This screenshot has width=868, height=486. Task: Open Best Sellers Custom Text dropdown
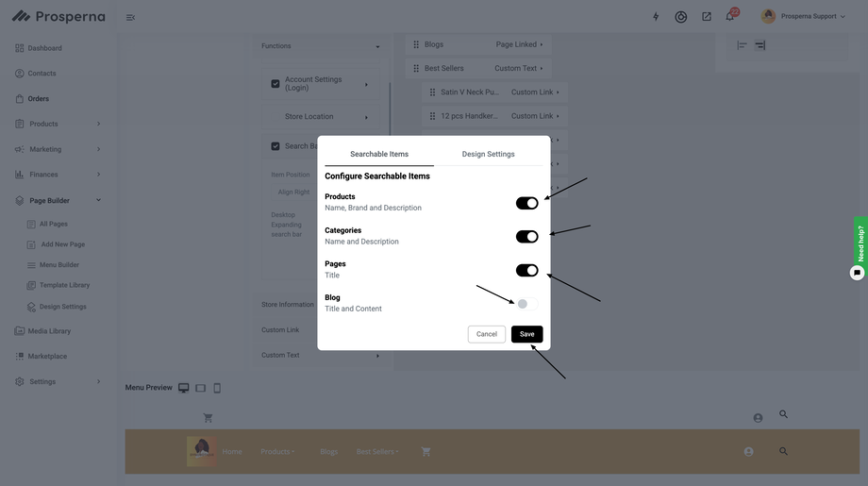(x=519, y=68)
